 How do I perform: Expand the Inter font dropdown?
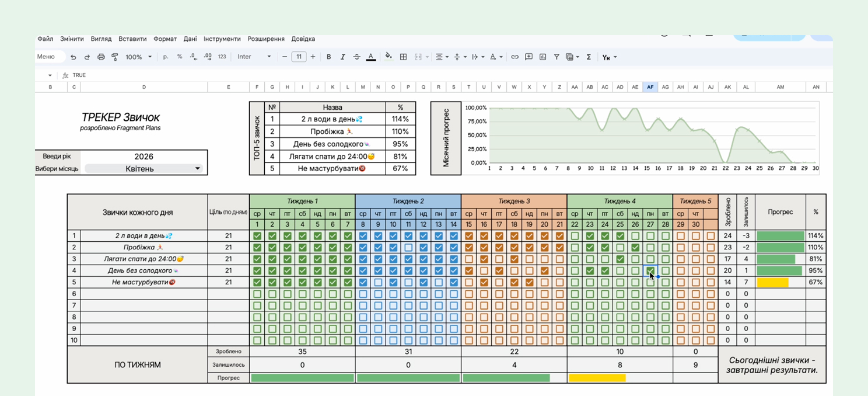[x=254, y=57]
